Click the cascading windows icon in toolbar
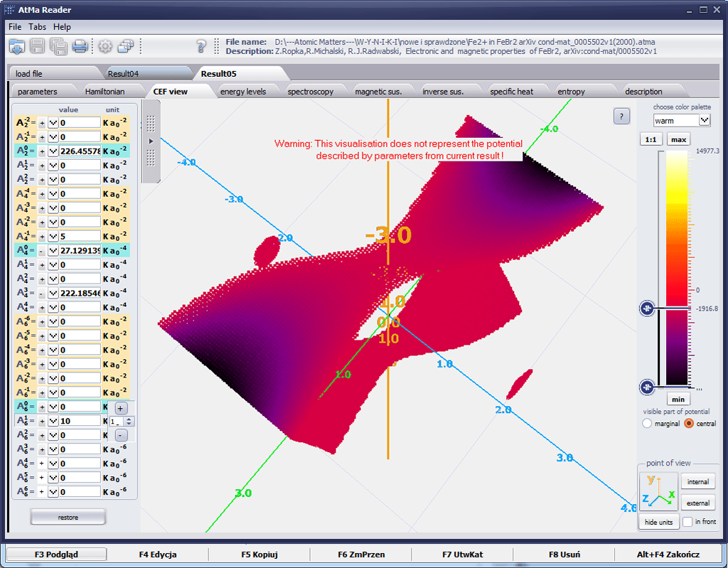This screenshot has width=728, height=568. pyautogui.click(x=126, y=47)
